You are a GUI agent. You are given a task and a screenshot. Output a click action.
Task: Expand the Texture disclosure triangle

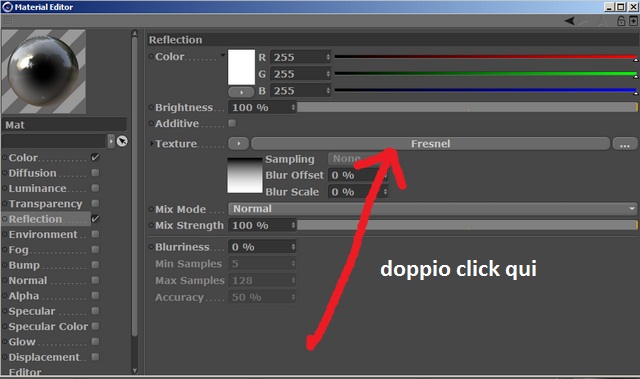click(152, 144)
